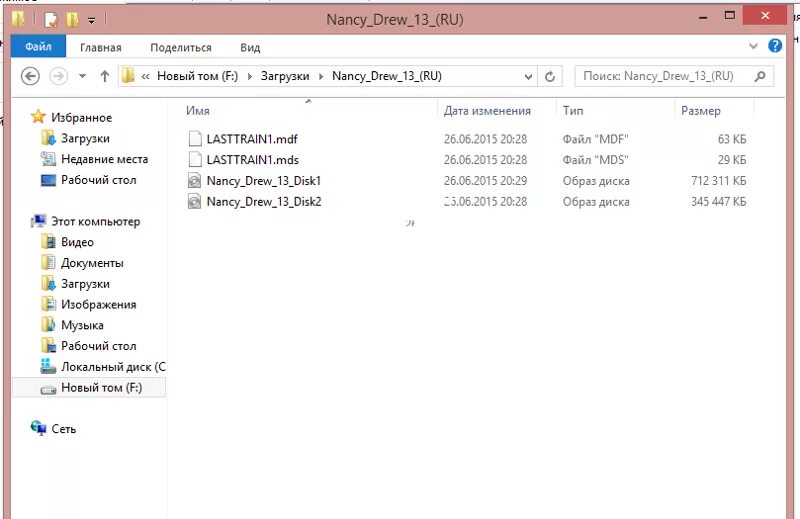800x519 pixels.
Task: Select Этот компьютер in navigation pane
Action: point(95,221)
